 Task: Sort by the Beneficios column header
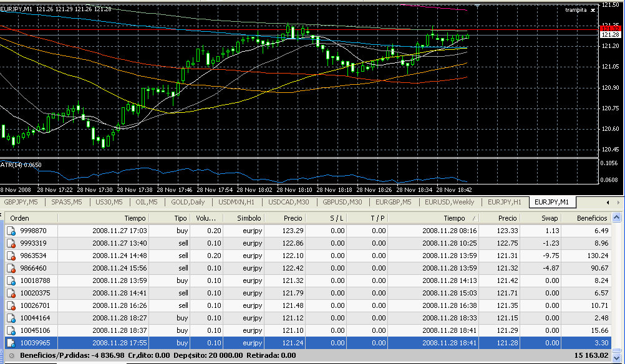[586, 218]
